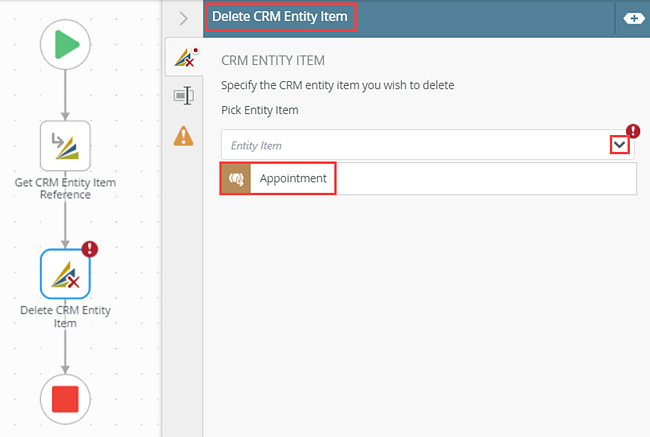Viewport: 650px width, 437px height.
Task: Toggle the context browser plus icon
Action: pyautogui.click(x=633, y=19)
